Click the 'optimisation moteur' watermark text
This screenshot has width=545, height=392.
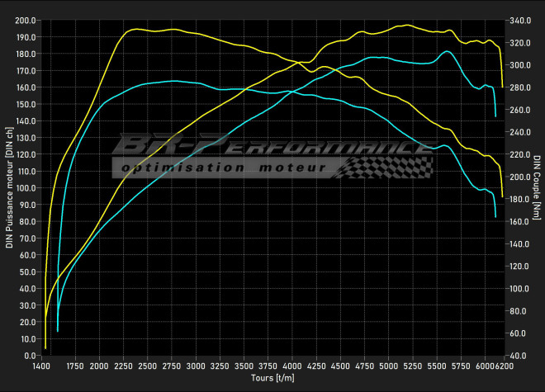tap(223, 168)
